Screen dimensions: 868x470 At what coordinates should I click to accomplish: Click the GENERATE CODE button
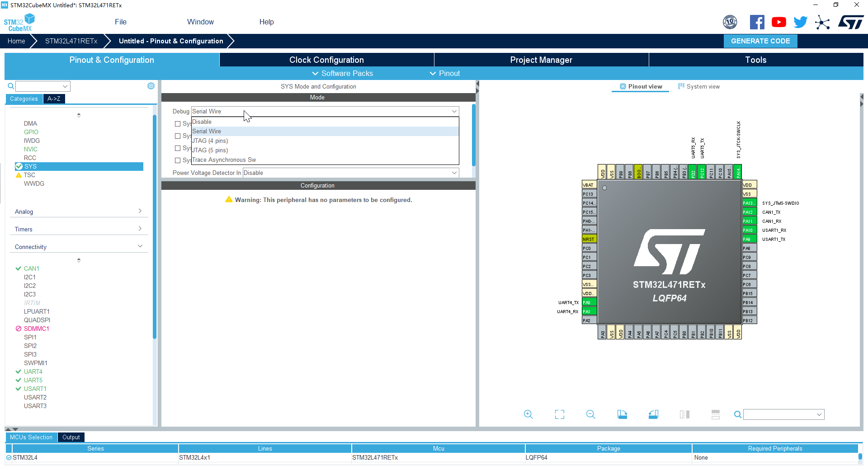(x=760, y=41)
